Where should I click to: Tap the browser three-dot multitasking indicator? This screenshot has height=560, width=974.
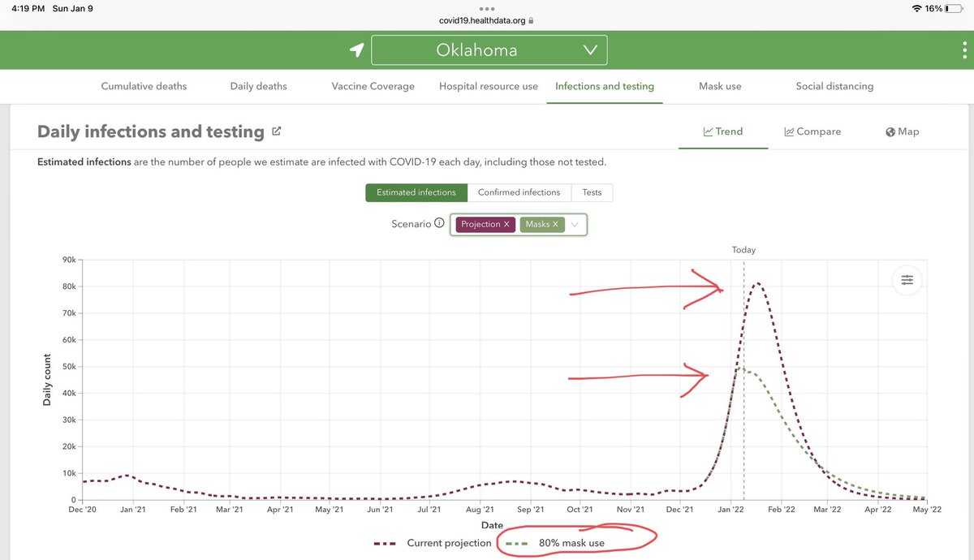tap(487, 9)
